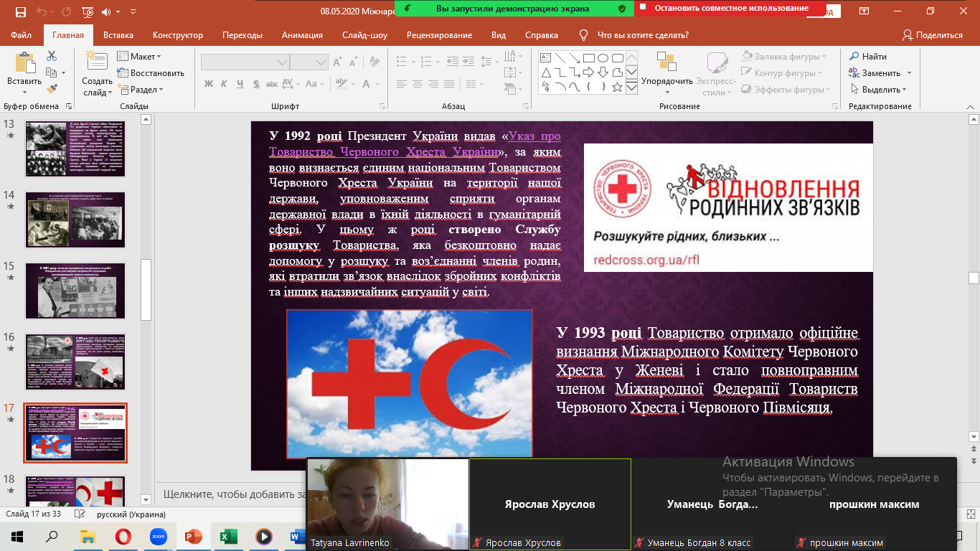Image resolution: width=980 pixels, height=551 pixels.
Task: Click the Найти find button
Action: [x=869, y=56]
